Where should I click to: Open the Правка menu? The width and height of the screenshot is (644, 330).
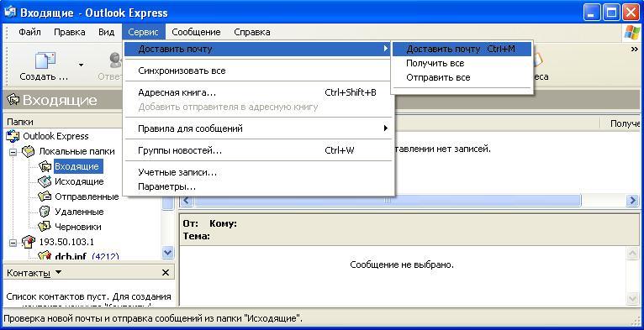[70, 32]
